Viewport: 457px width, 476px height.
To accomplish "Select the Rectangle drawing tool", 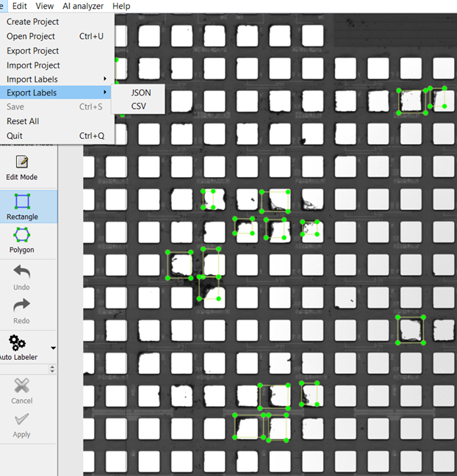I will [x=22, y=201].
